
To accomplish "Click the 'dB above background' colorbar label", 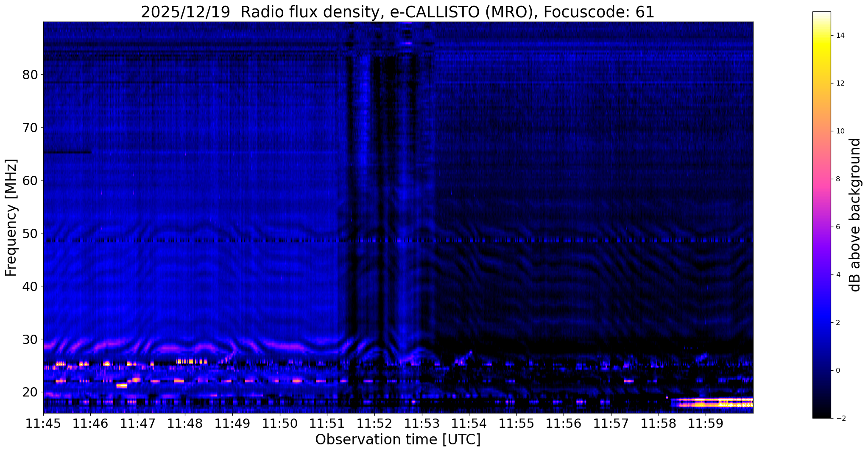I will pos(855,215).
